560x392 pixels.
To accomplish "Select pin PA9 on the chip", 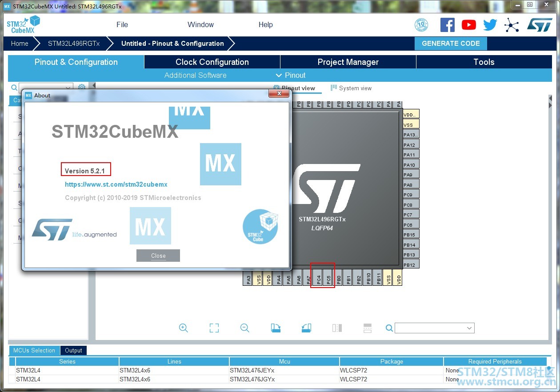I will tap(411, 175).
